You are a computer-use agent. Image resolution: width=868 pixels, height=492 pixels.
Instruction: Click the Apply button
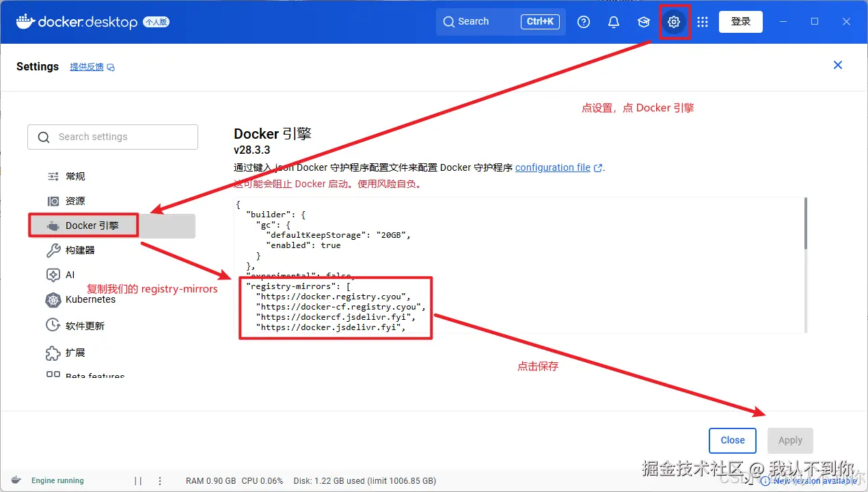(x=790, y=440)
